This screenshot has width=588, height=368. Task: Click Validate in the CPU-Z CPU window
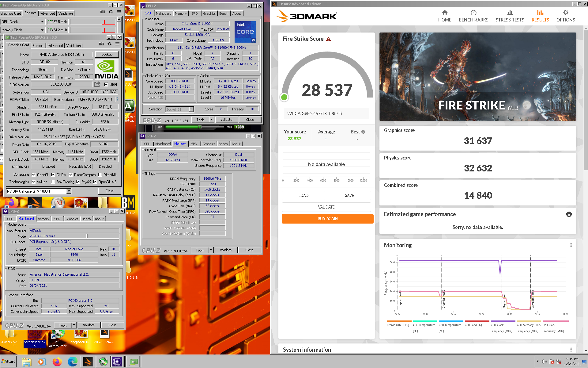[x=226, y=120]
